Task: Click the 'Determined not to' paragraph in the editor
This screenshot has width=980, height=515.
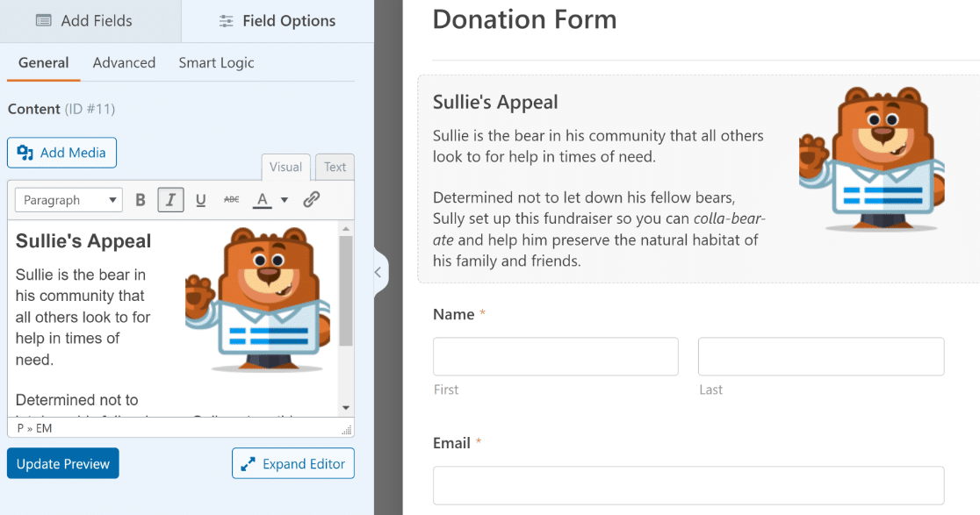Action: pyautogui.click(x=77, y=400)
